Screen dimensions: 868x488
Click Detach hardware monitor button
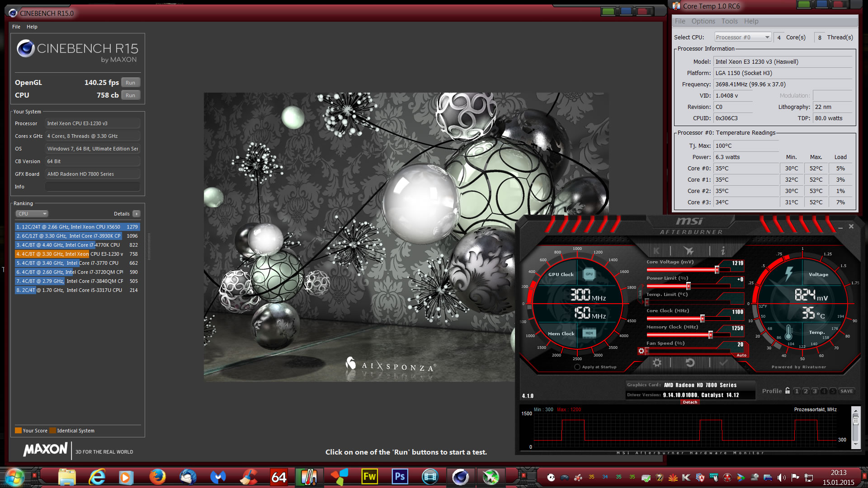tap(690, 402)
